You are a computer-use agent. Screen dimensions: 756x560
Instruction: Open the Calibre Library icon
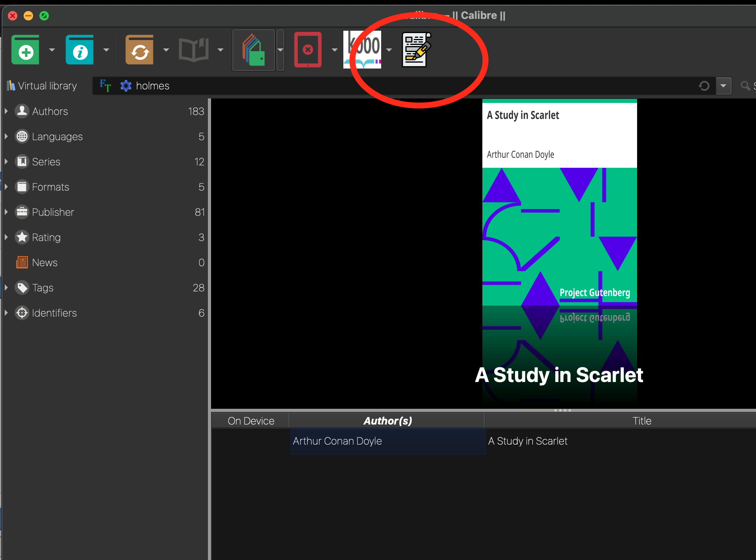point(253,50)
